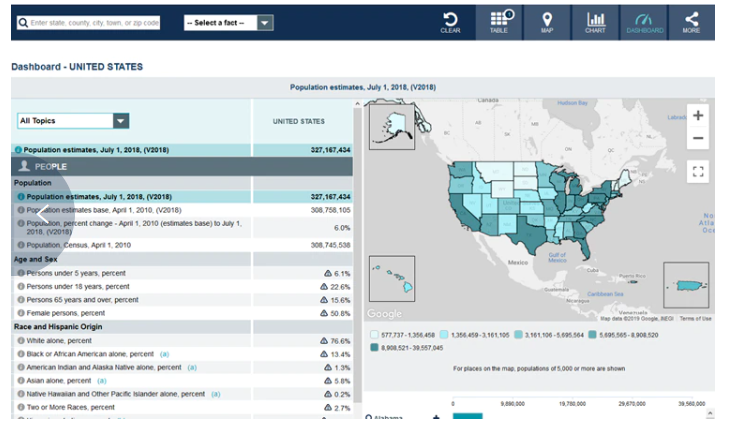Select the Puerto Rico inset map
Image resolution: width=732 pixels, height=436 pixels.
pyautogui.click(x=686, y=286)
